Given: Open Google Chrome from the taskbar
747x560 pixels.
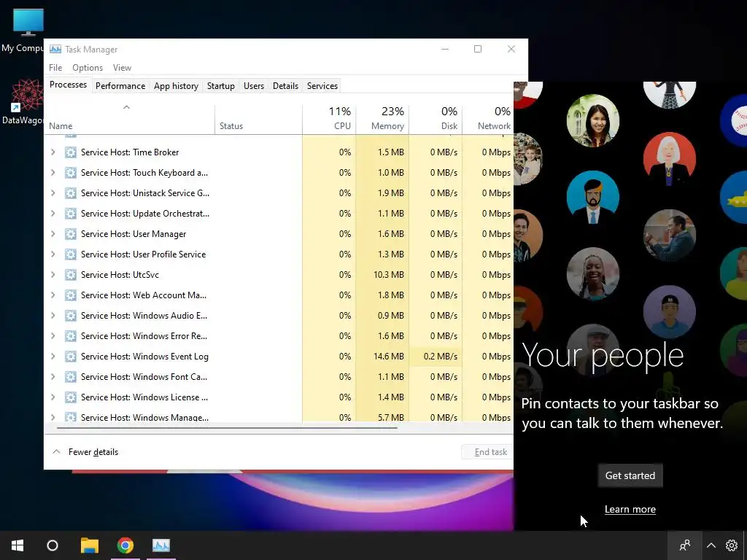Looking at the screenshot, I should click(125, 545).
